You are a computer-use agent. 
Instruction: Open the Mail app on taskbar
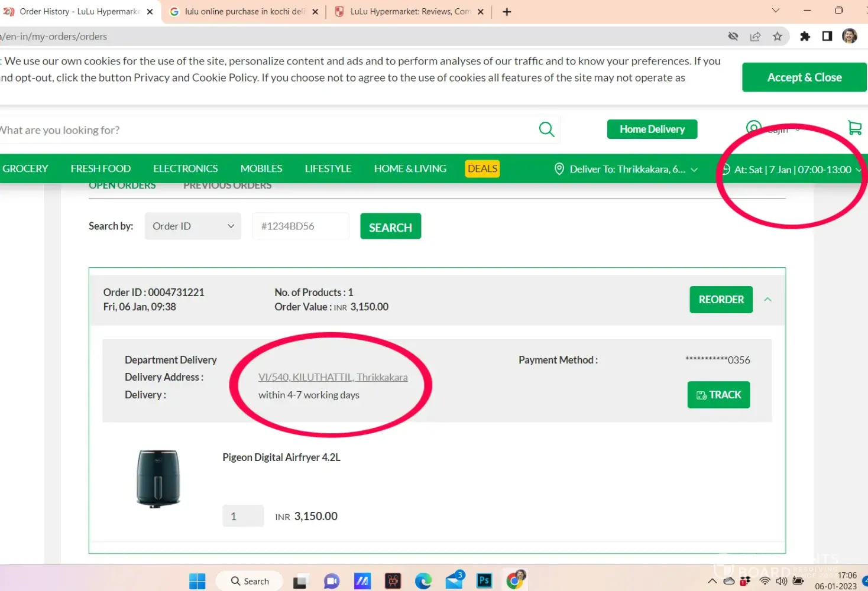coord(454,580)
